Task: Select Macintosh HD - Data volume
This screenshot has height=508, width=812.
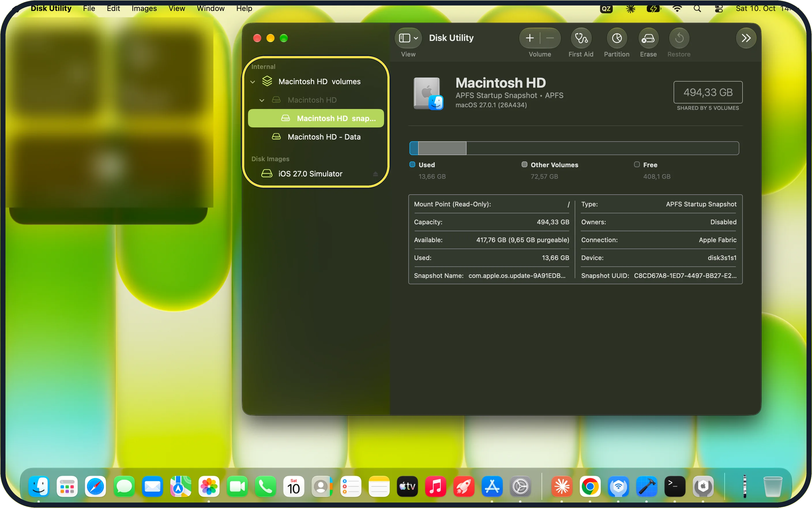Action: click(316, 137)
